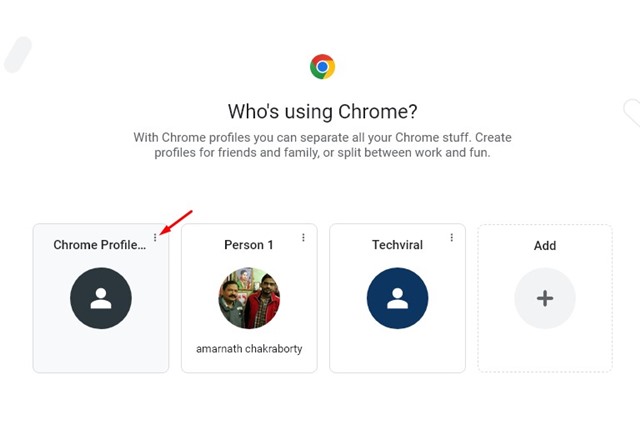Open the Chrome Profile card's three-dot menu
The height and width of the screenshot is (424, 640).
(x=155, y=237)
